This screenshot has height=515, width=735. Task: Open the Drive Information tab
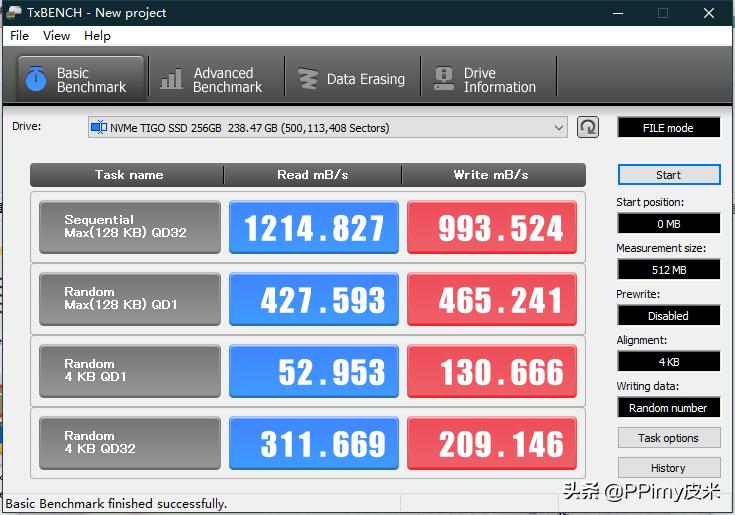click(488, 79)
